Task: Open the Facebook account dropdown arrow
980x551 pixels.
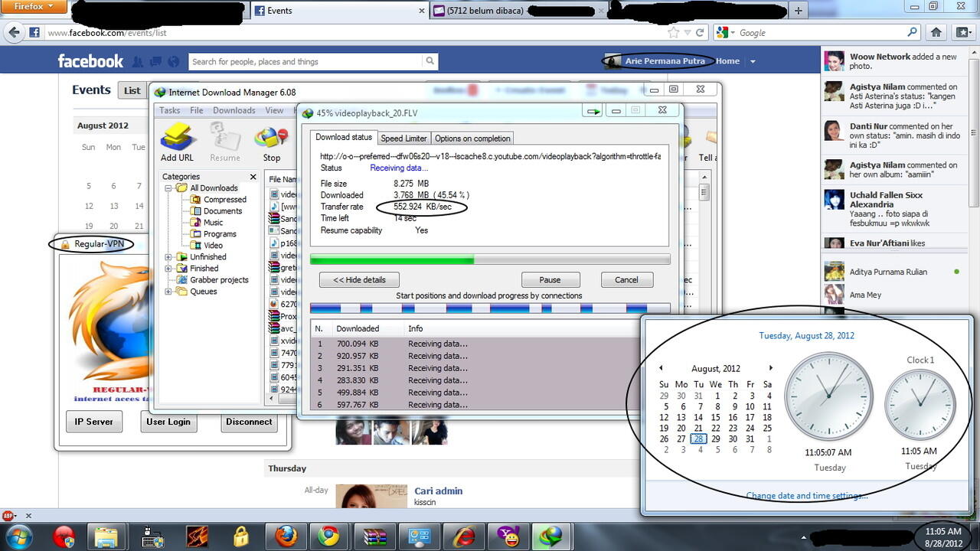Action: (753, 61)
